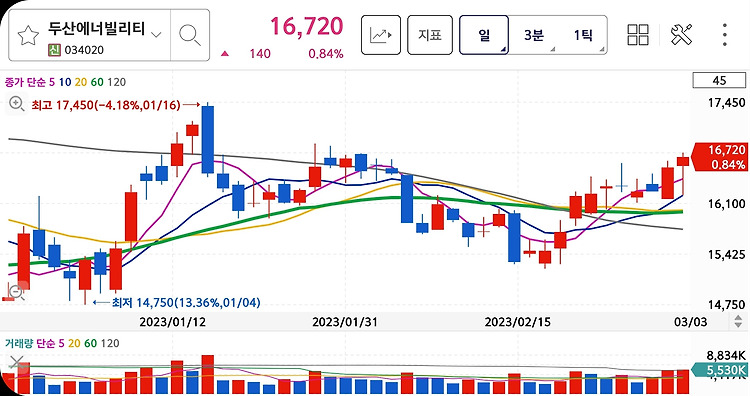Image resolution: width=750 pixels, height=396 pixels.
Task: Click the 16,100 price axis label
Action: pos(727,204)
